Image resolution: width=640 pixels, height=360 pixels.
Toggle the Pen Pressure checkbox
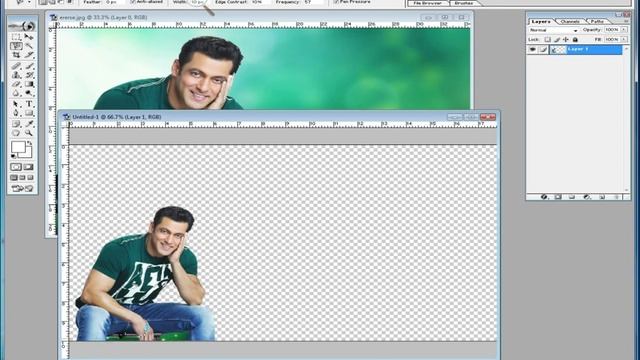[337, 2]
